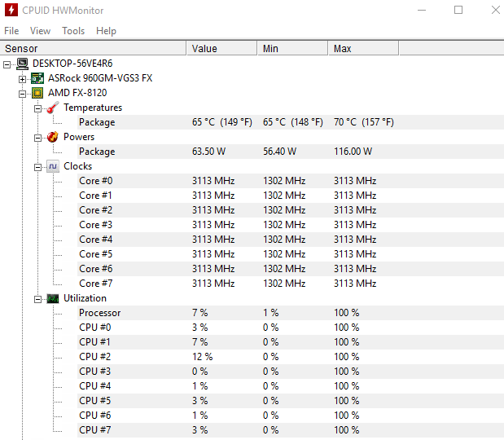504x440 pixels.
Task: Select the Core #6 clock row
Action: [x=291, y=269]
